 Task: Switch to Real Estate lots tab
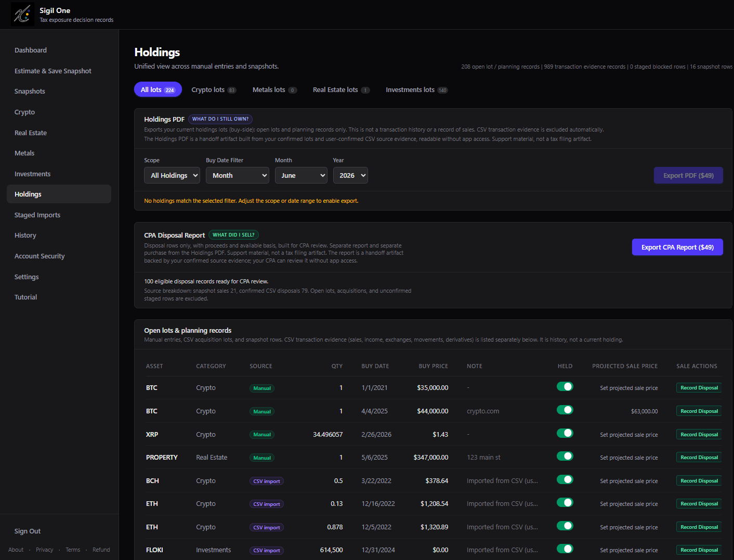(341, 89)
